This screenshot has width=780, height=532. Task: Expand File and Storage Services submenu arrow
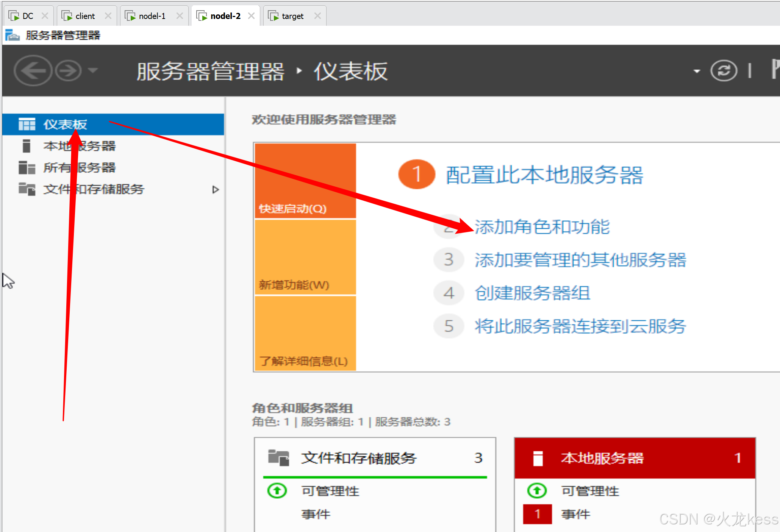pyautogui.click(x=215, y=189)
